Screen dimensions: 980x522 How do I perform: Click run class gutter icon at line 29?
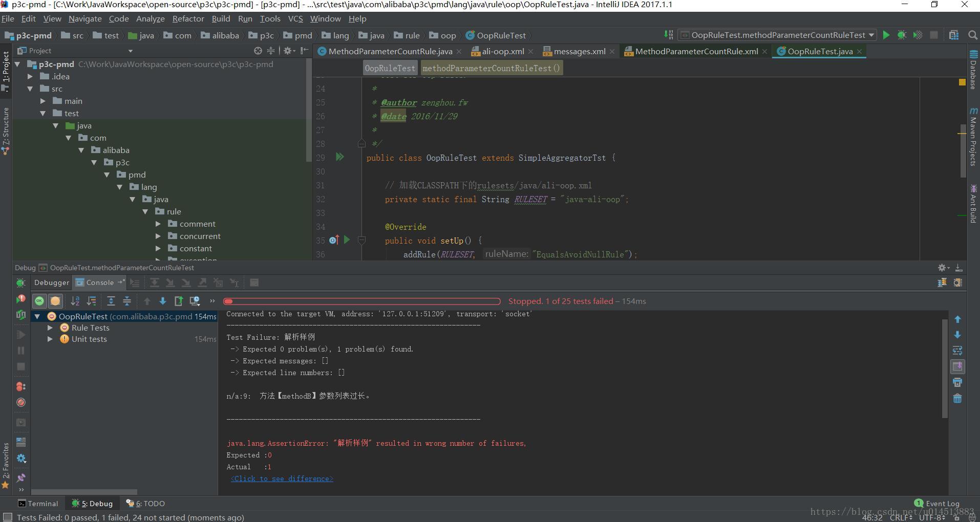339,157
